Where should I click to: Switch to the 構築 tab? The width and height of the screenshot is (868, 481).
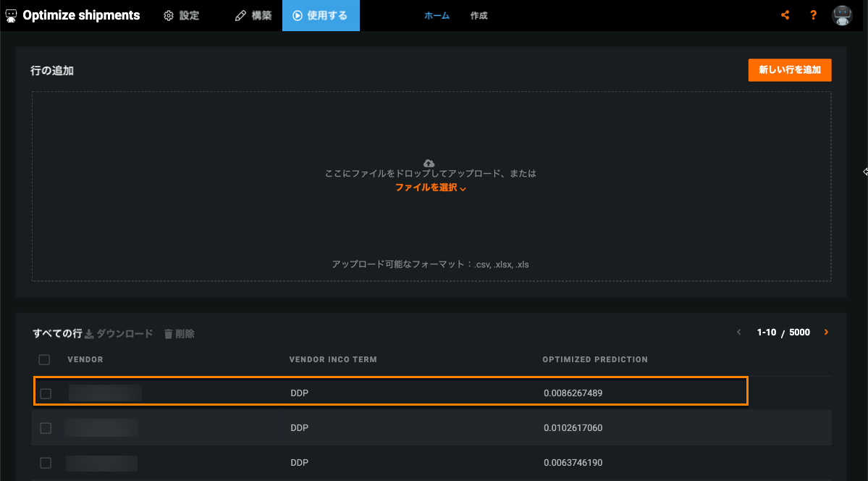coord(253,15)
